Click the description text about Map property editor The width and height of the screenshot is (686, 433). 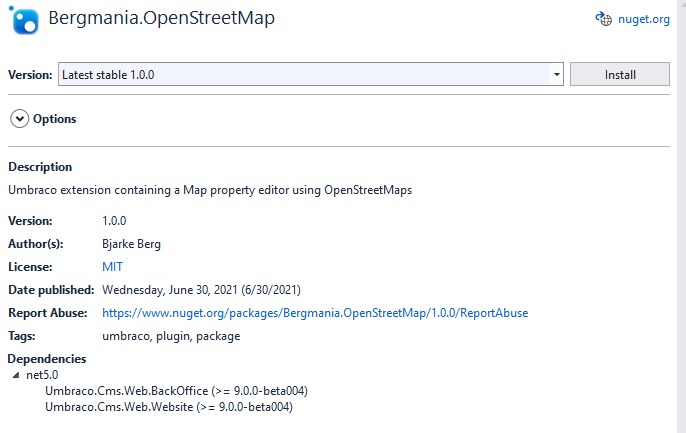tap(210, 190)
